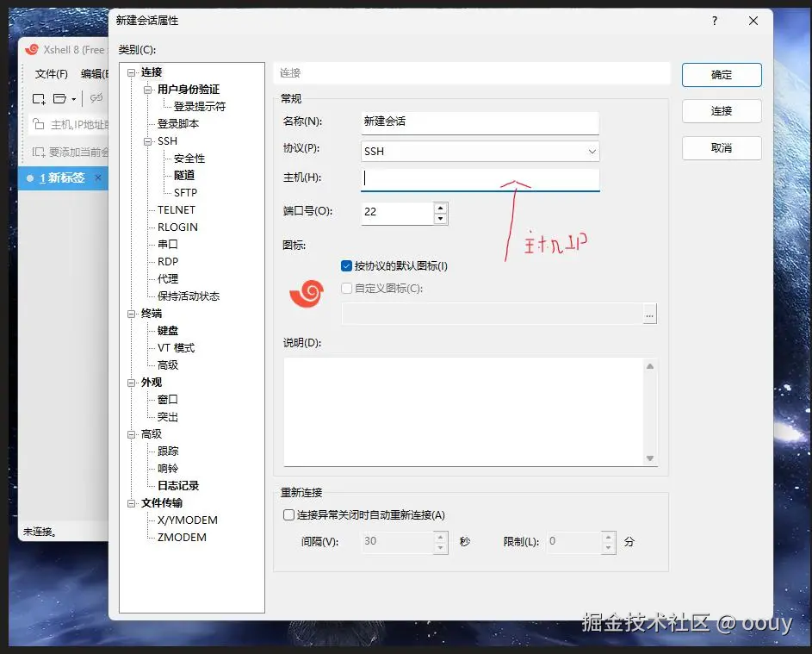
Task: Collapse the 高级 tree node
Action: point(132,434)
